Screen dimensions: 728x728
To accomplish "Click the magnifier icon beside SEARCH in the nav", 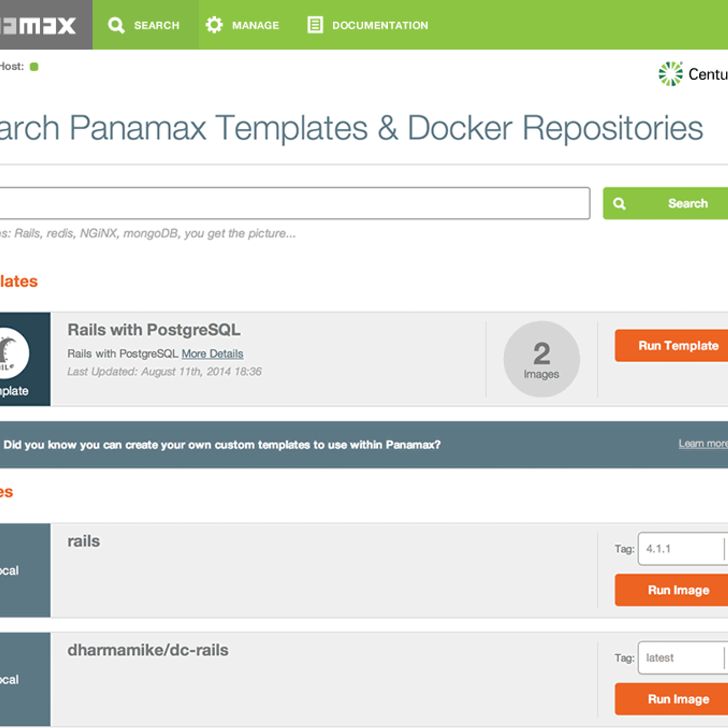I will click(x=116, y=25).
